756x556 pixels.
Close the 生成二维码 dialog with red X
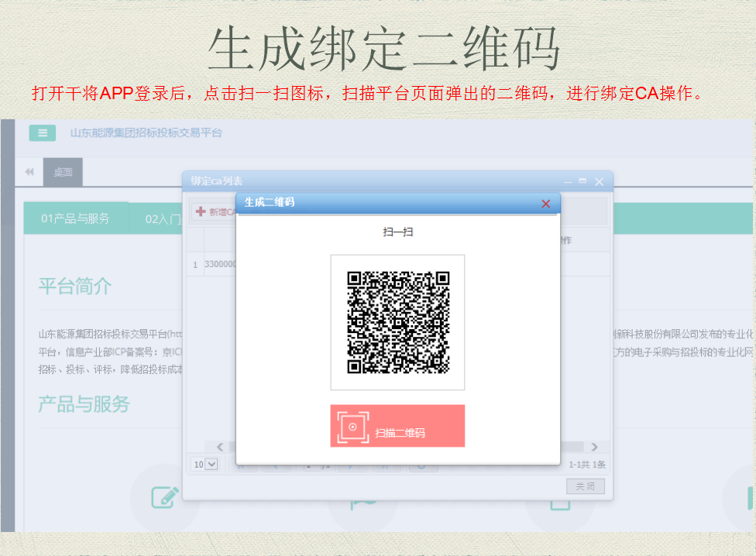[x=546, y=204]
